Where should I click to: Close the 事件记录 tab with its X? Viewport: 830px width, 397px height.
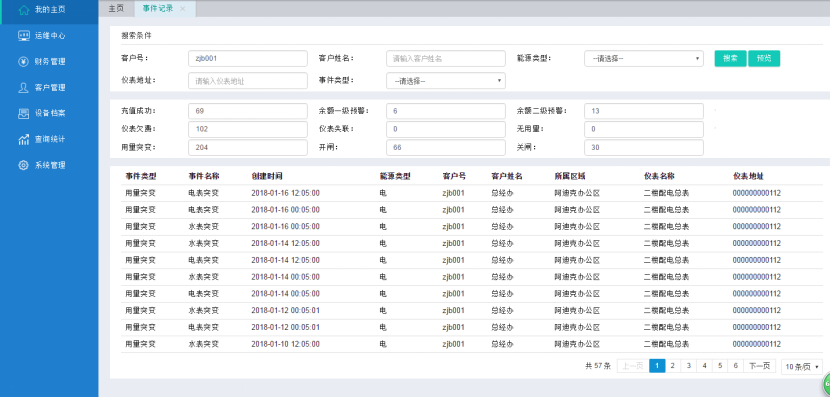[183, 9]
